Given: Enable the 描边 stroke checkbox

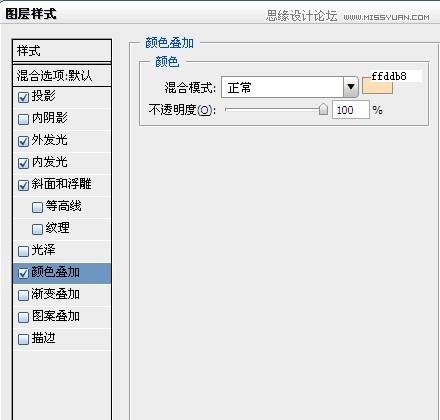Looking at the screenshot, I should [23, 339].
